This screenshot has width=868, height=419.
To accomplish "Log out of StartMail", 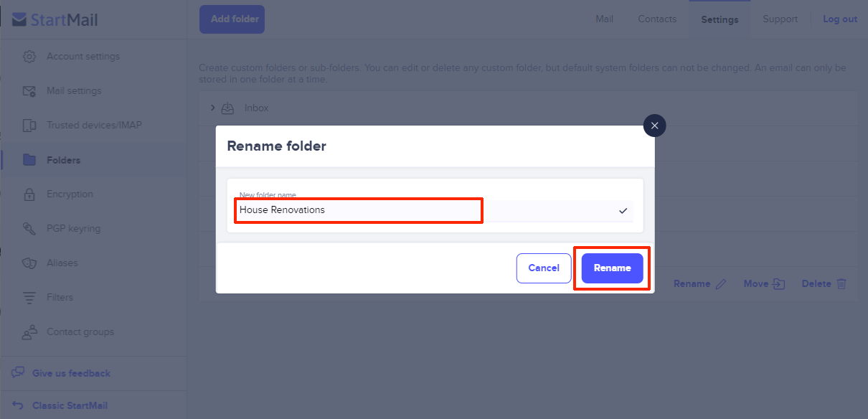I will 839,19.
